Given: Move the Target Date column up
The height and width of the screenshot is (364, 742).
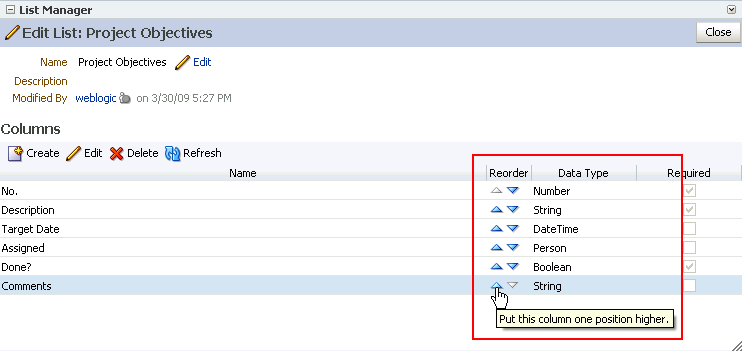Looking at the screenshot, I should coord(496,228).
